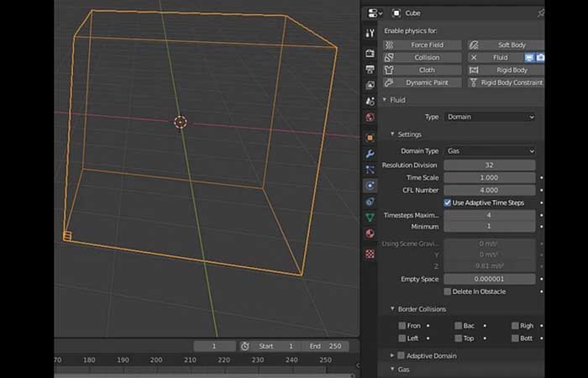Image resolution: width=588 pixels, height=378 pixels.
Task: Enable Front border collision checkbox
Action: (x=402, y=326)
